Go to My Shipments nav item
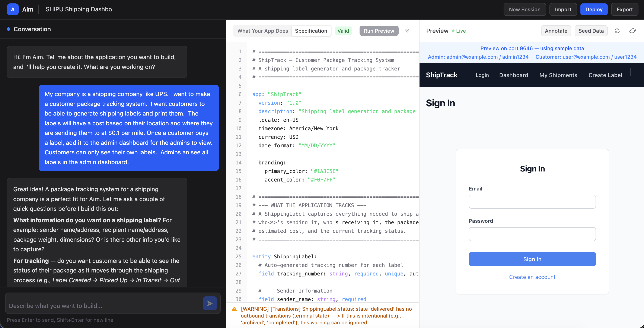This screenshot has height=328, width=644. [x=558, y=75]
